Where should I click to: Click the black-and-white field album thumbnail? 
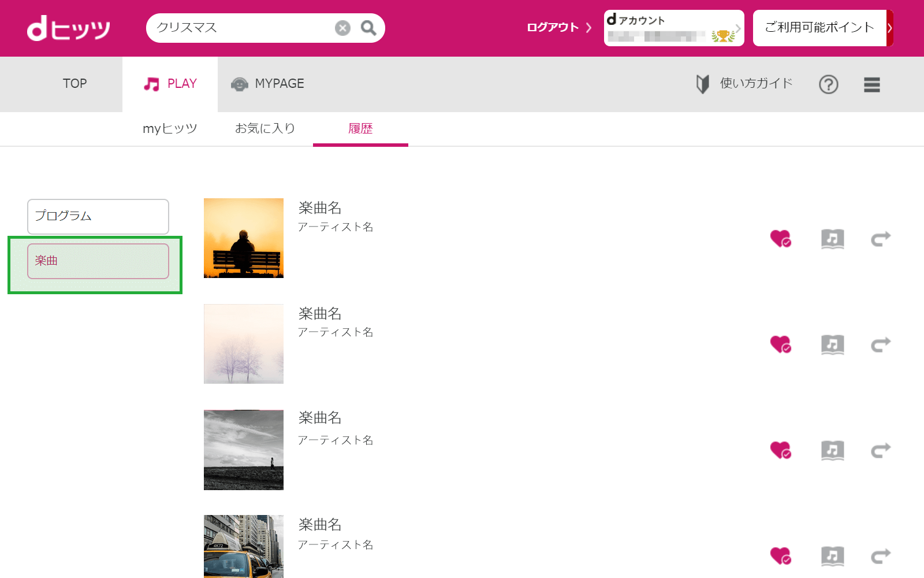(244, 450)
